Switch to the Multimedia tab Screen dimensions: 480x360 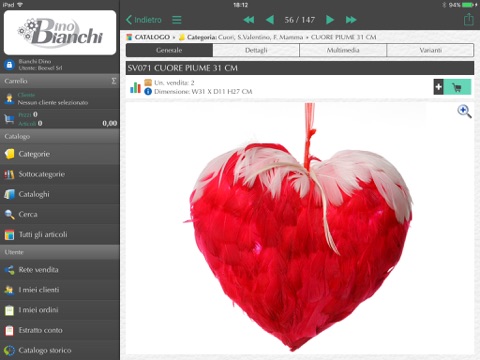(343, 50)
